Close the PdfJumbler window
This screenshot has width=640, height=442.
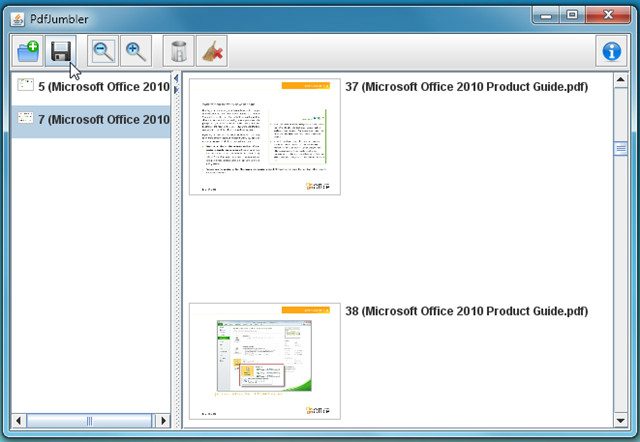click(608, 16)
